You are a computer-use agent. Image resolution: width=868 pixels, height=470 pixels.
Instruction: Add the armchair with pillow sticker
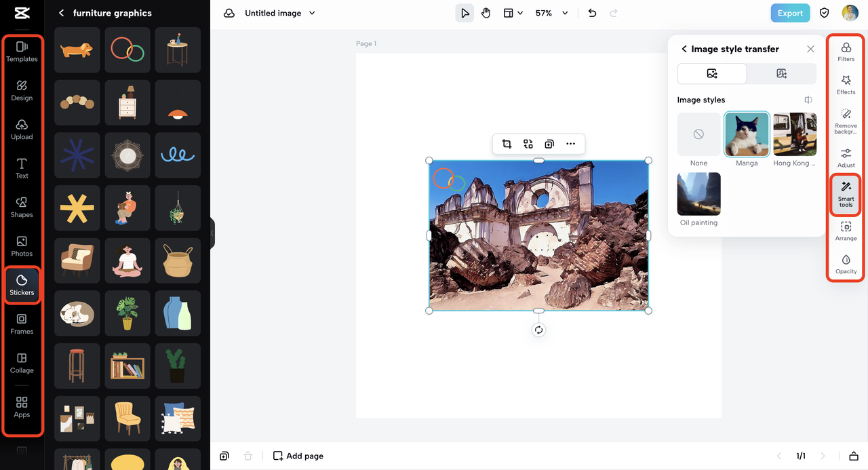77,260
